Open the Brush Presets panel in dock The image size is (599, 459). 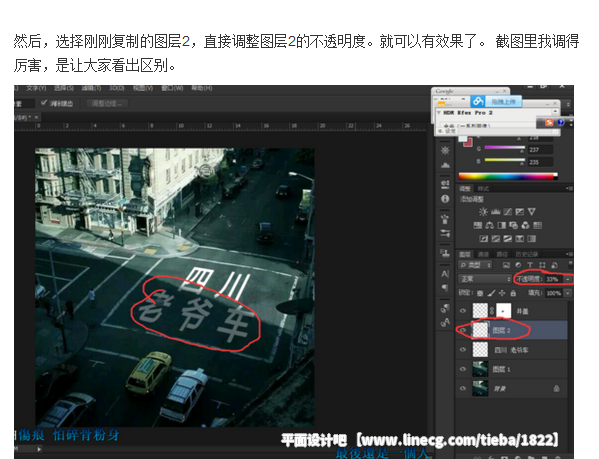pos(445,233)
